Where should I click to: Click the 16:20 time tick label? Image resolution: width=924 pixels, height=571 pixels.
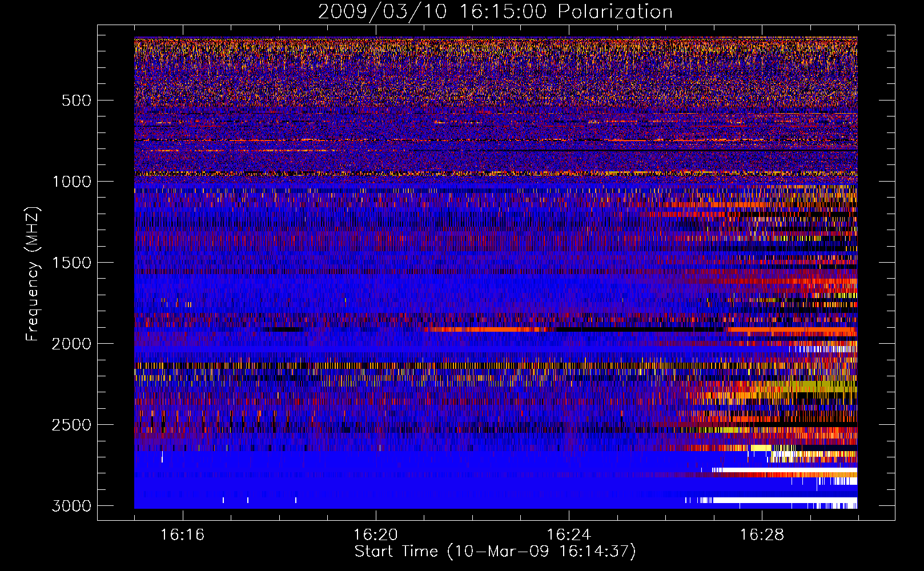(375, 534)
